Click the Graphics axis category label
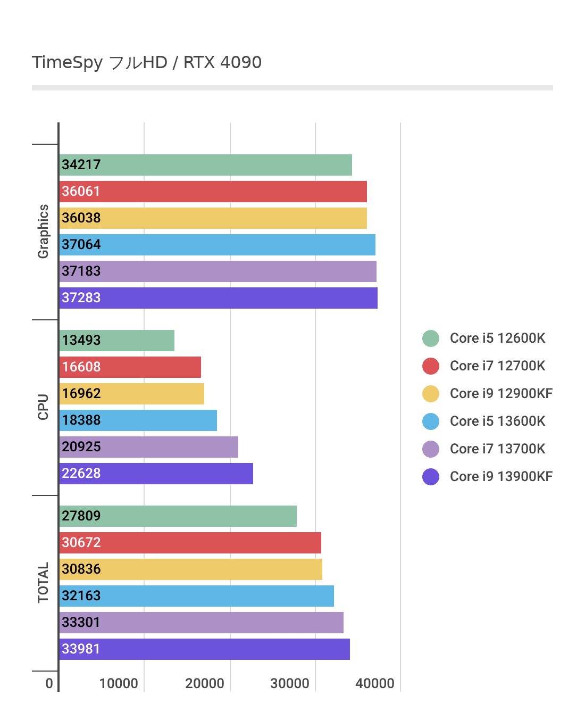 tap(43, 231)
